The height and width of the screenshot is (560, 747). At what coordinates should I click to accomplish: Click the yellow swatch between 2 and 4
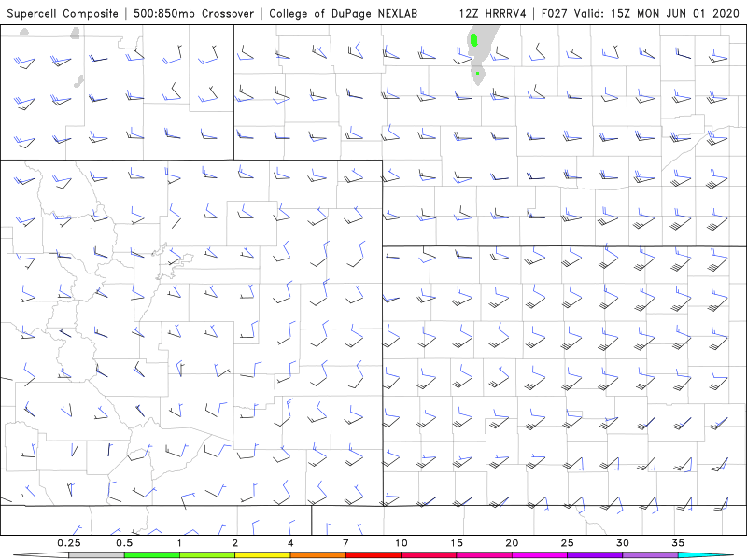(x=262, y=555)
